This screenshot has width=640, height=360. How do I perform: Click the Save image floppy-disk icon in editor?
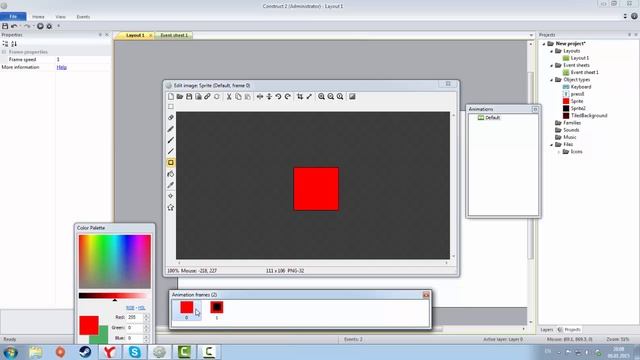click(x=189, y=97)
